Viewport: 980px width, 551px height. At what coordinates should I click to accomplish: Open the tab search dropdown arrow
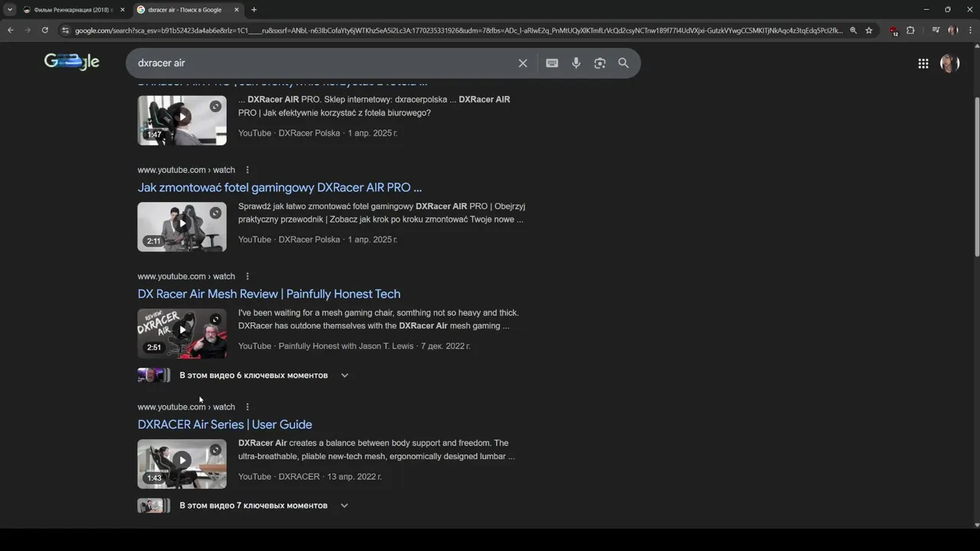[x=10, y=10]
